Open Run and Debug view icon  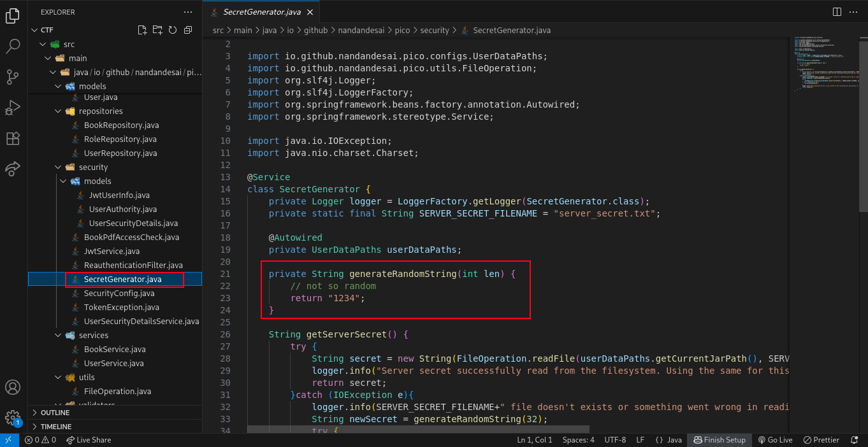coord(12,108)
